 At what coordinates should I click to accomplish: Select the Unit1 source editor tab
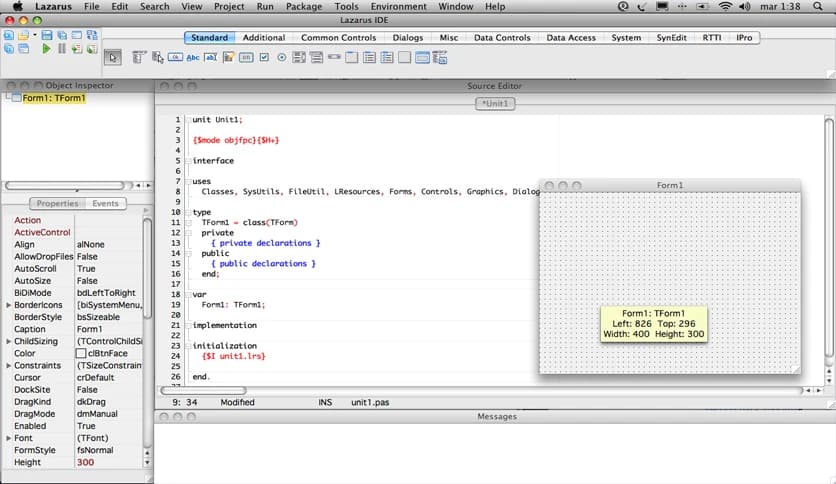tap(497, 103)
